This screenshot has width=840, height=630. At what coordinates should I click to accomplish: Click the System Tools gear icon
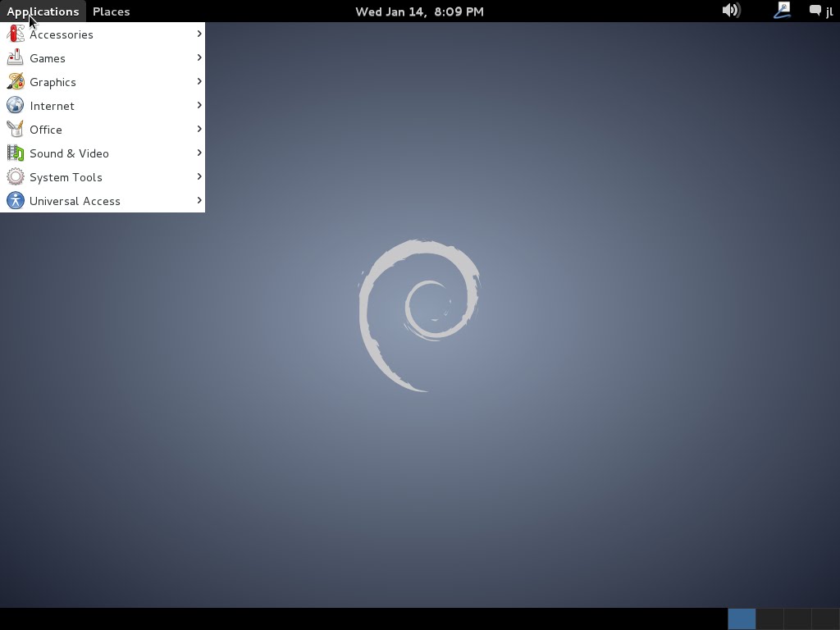click(x=15, y=176)
